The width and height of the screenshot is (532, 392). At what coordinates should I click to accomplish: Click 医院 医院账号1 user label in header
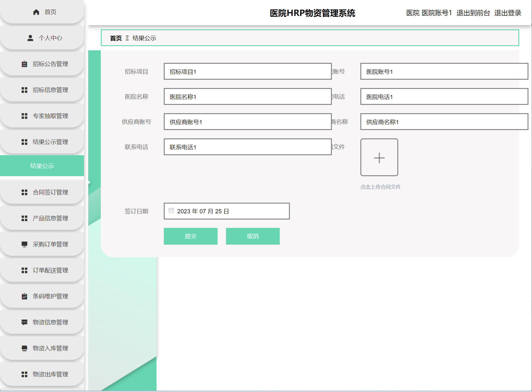pyautogui.click(x=429, y=13)
